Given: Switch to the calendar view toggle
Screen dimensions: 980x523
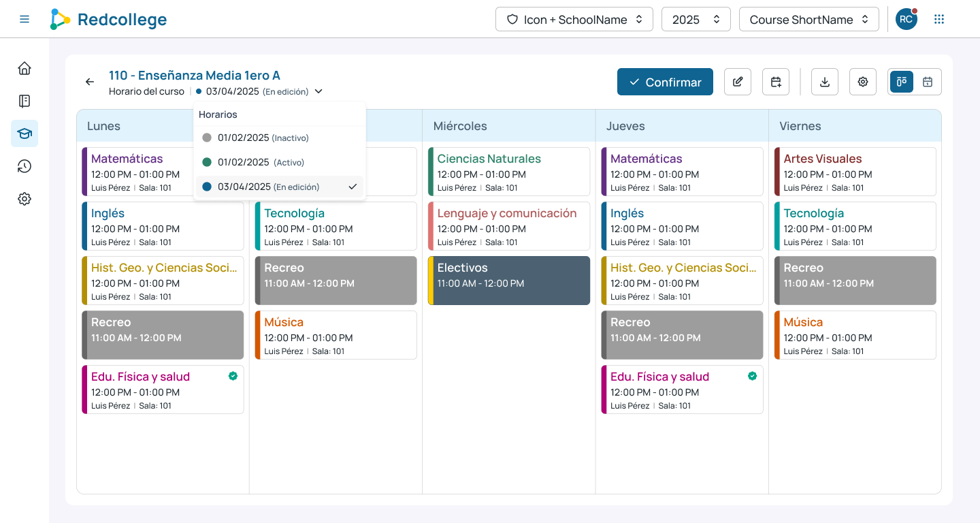Looking at the screenshot, I should tap(927, 82).
